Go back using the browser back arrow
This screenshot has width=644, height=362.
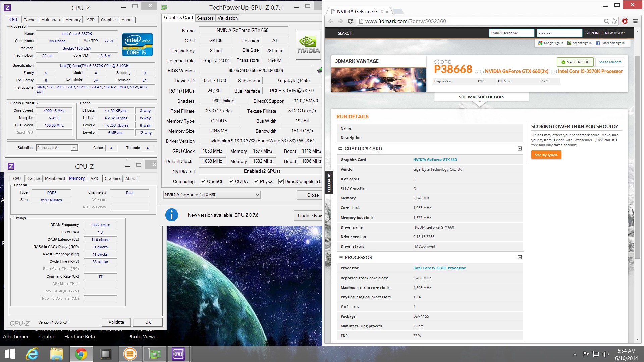point(331,21)
